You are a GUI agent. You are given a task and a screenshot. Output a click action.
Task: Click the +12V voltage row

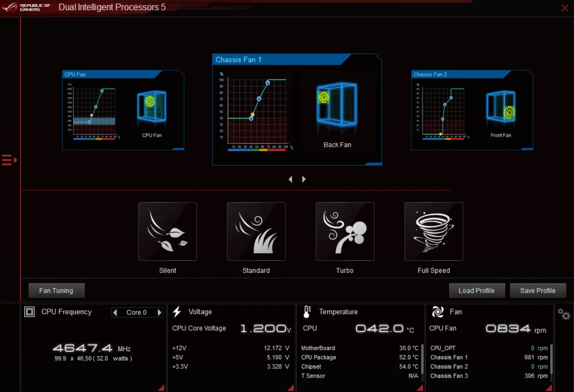coord(231,348)
